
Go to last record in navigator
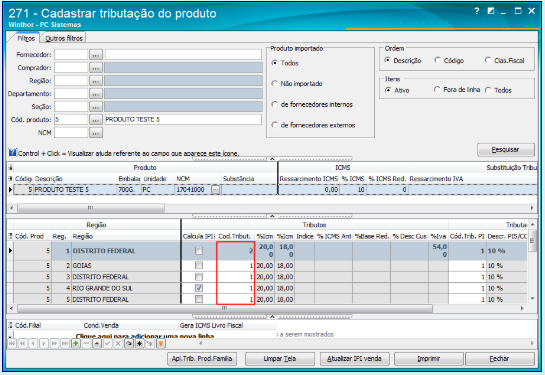(x=65, y=344)
